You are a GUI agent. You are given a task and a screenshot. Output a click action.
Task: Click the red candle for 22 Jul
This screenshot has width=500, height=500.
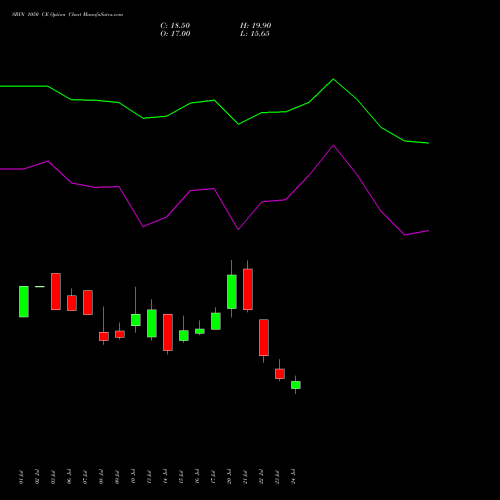pyautogui.click(x=264, y=337)
